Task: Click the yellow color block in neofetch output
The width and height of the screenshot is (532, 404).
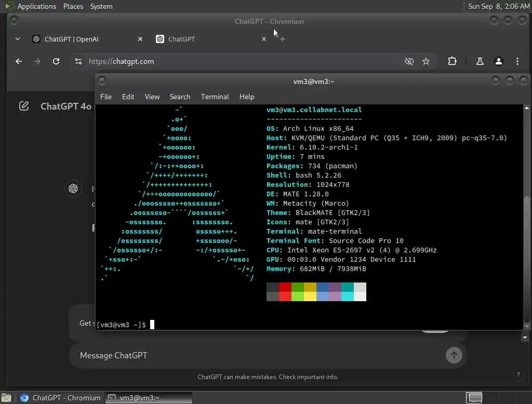Action: click(x=310, y=292)
